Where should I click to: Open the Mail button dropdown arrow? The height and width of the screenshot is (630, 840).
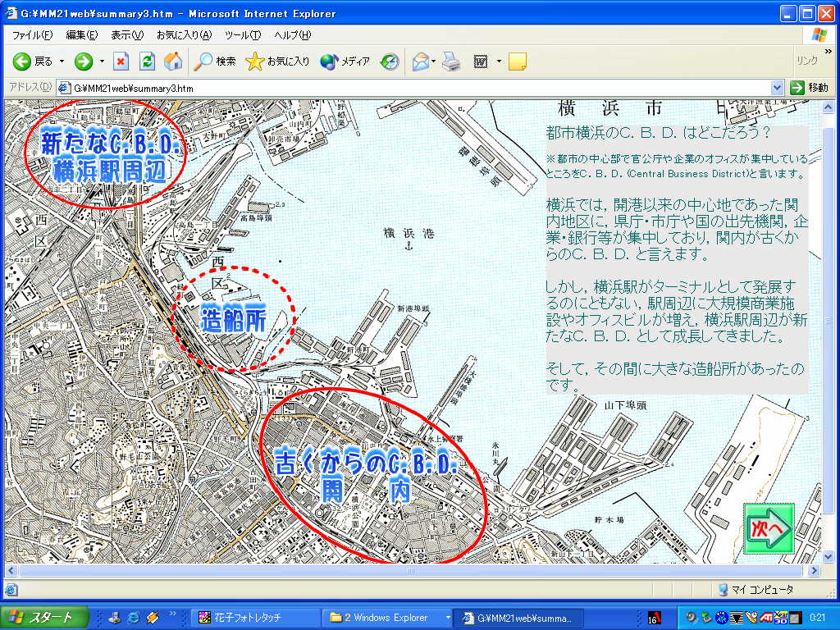coord(433,62)
